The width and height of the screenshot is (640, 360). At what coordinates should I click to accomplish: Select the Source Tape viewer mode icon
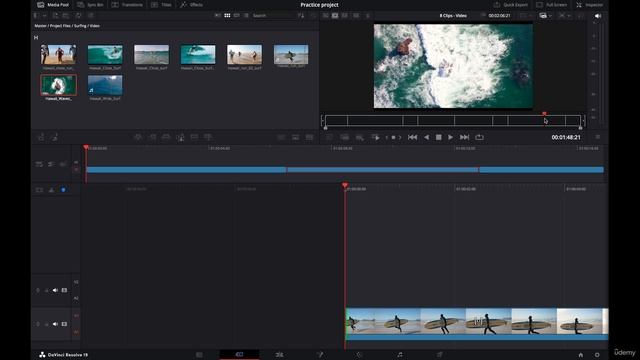(335, 16)
